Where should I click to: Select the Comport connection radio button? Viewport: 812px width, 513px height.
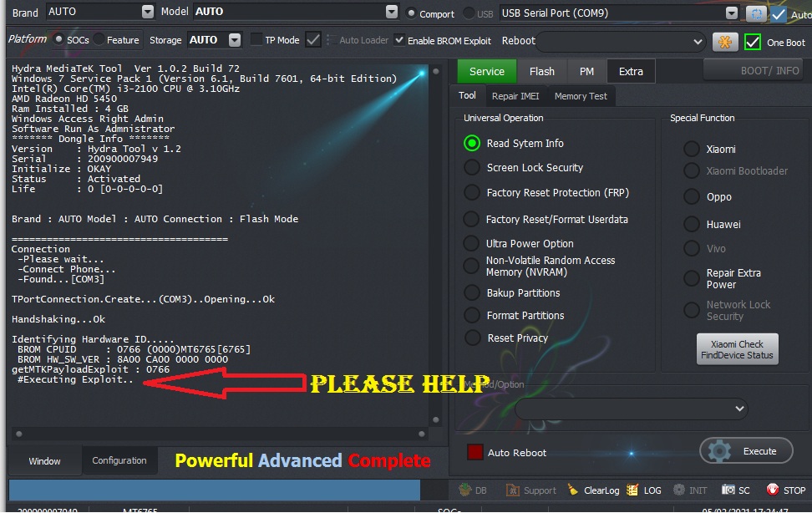click(x=411, y=13)
